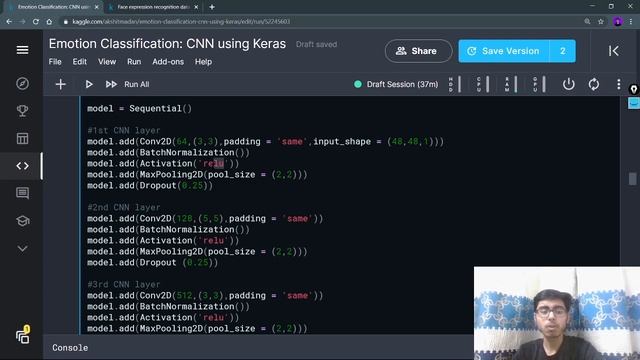Click the location pin icon at right edge

point(633,89)
